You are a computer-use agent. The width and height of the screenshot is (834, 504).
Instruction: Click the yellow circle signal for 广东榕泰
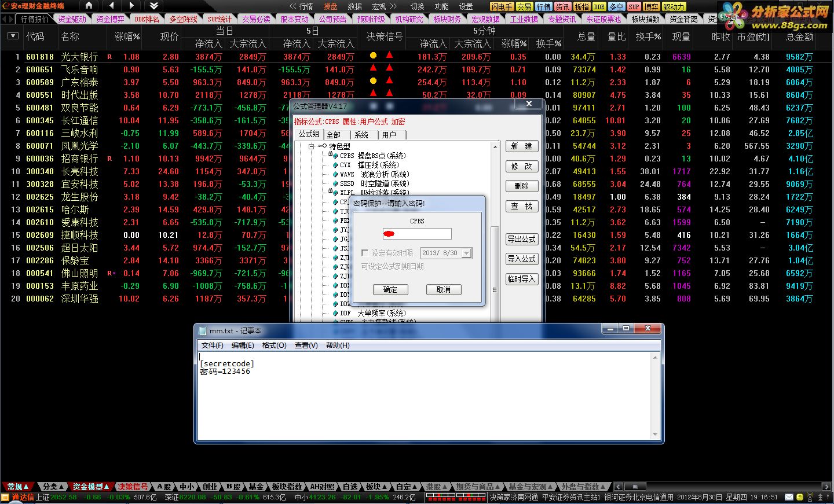373,81
